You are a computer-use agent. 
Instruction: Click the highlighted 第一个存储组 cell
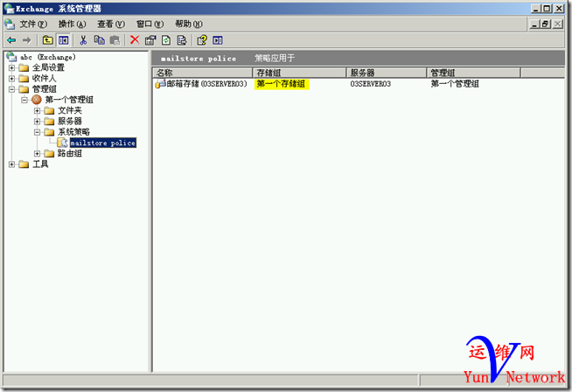(x=282, y=84)
